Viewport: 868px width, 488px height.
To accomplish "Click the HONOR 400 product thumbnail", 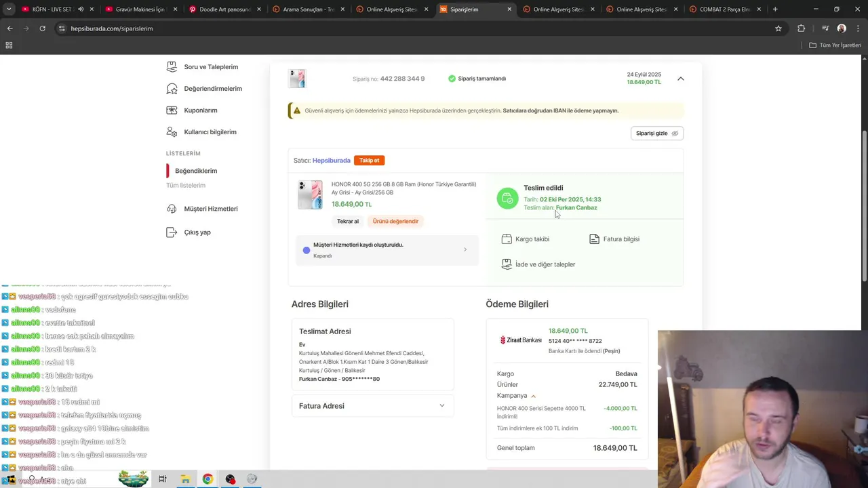I will point(310,195).
